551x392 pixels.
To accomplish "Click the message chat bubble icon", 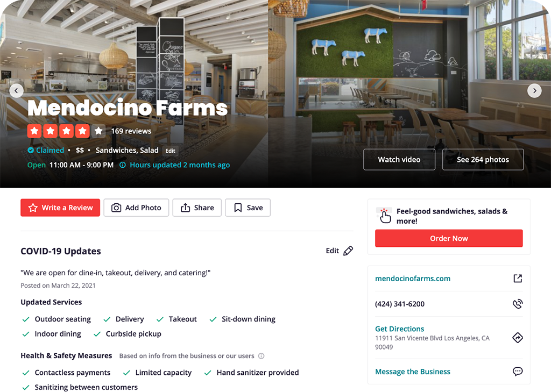I will click(x=518, y=371).
